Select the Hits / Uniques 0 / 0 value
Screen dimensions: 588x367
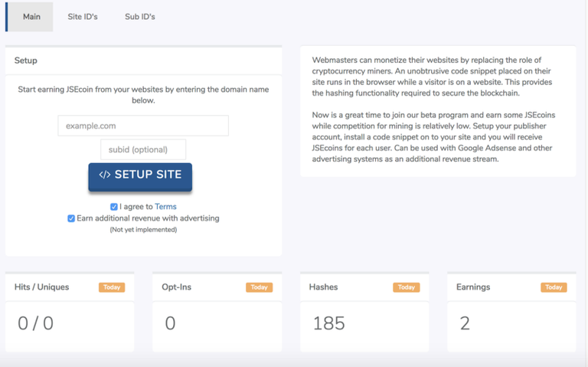pyautogui.click(x=35, y=323)
